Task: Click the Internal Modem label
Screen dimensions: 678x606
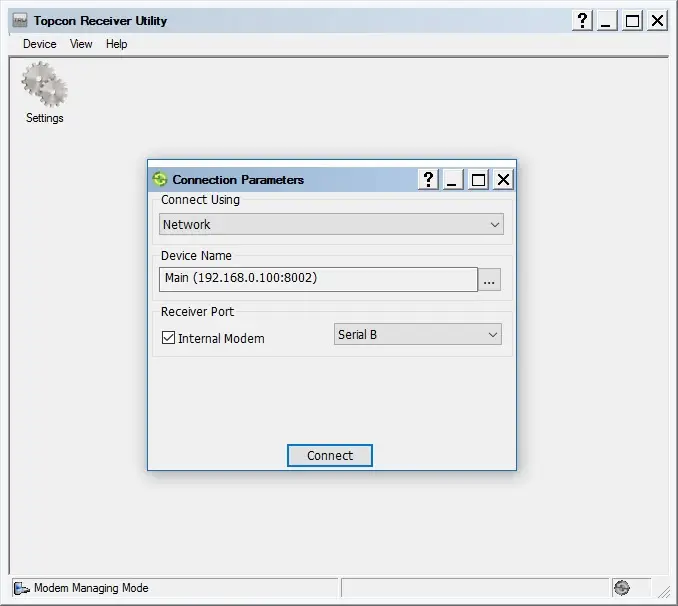Action: coord(221,338)
